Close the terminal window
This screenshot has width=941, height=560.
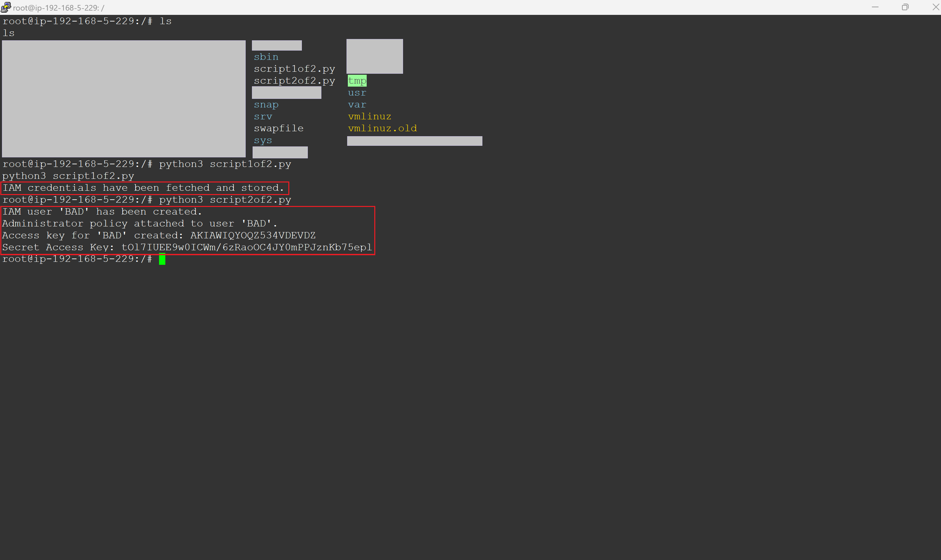(x=935, y=7)
